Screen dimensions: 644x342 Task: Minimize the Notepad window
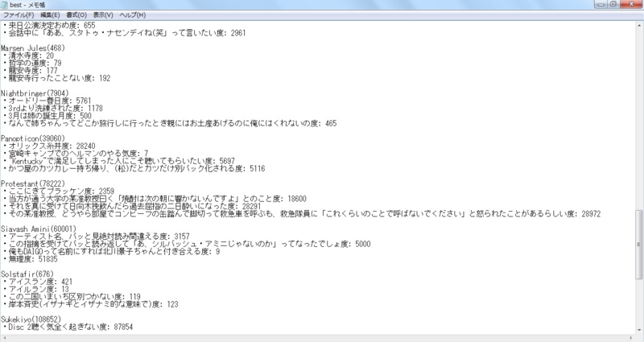[x=601, y=4]
